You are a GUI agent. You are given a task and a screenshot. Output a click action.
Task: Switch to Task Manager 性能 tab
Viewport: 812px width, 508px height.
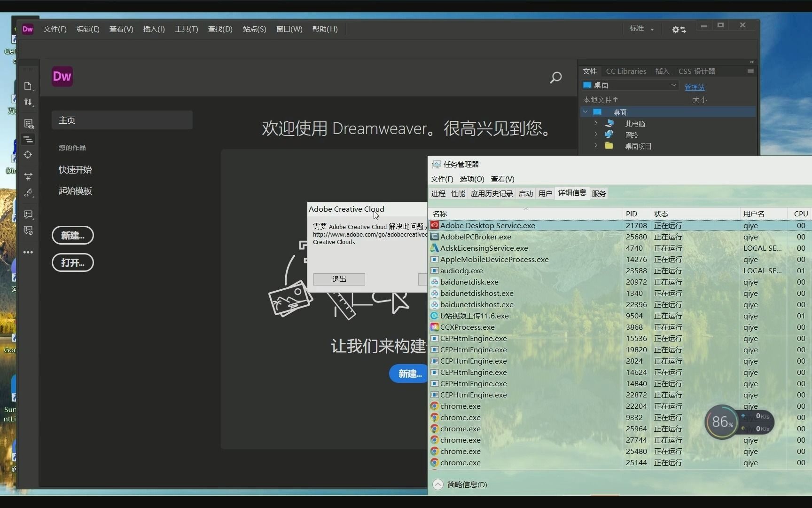tap(458, 193)
